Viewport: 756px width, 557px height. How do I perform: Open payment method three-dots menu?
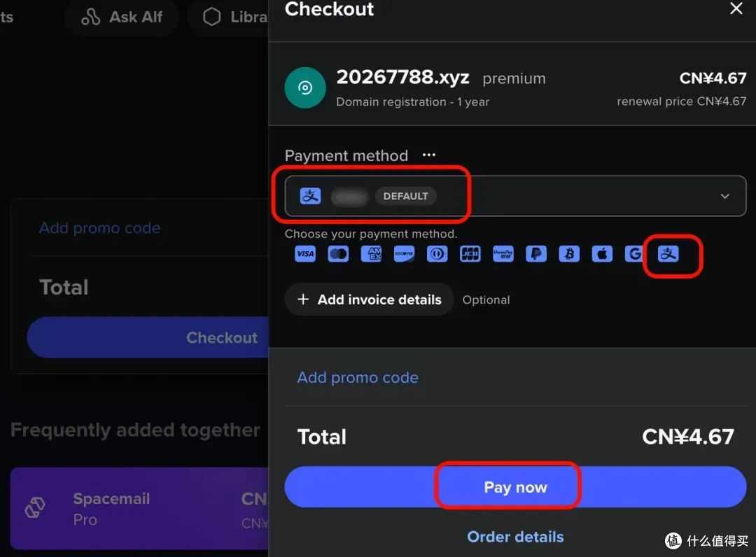[x=429, y=155]
